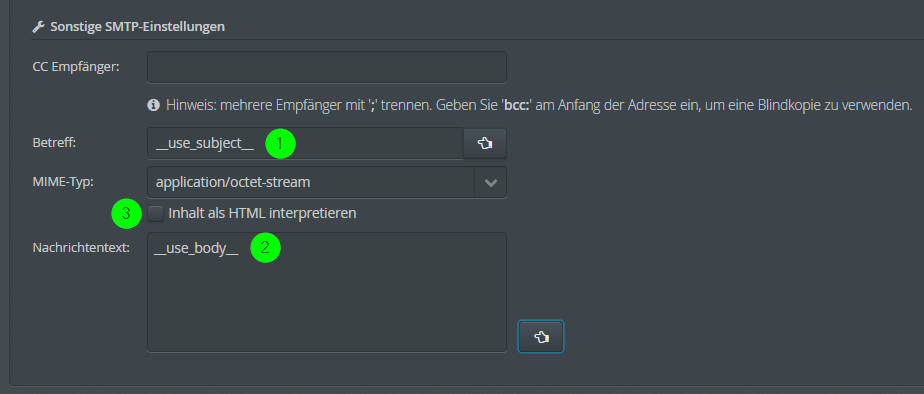Click the Sonstige SMTP-Einstellungen section heading
Image resolution: width=924 pixels, height=394 pixels.
click(x=137, y=27)
